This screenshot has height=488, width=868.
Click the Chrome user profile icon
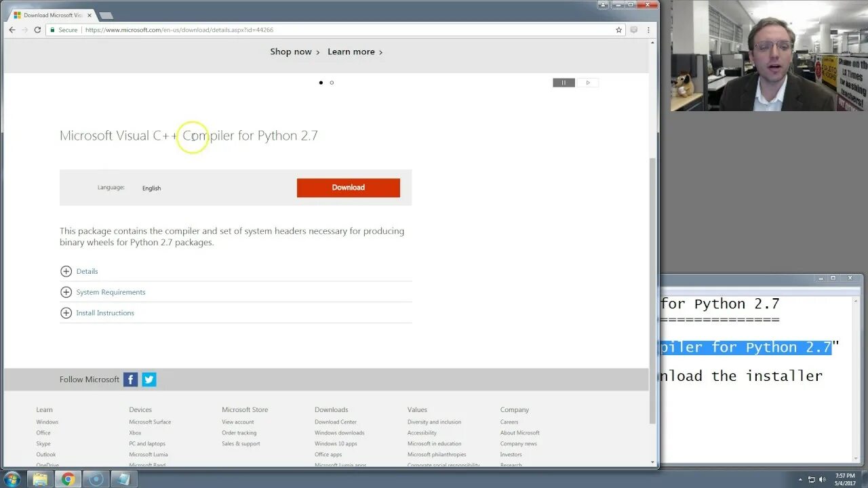(x=602, y=5)
